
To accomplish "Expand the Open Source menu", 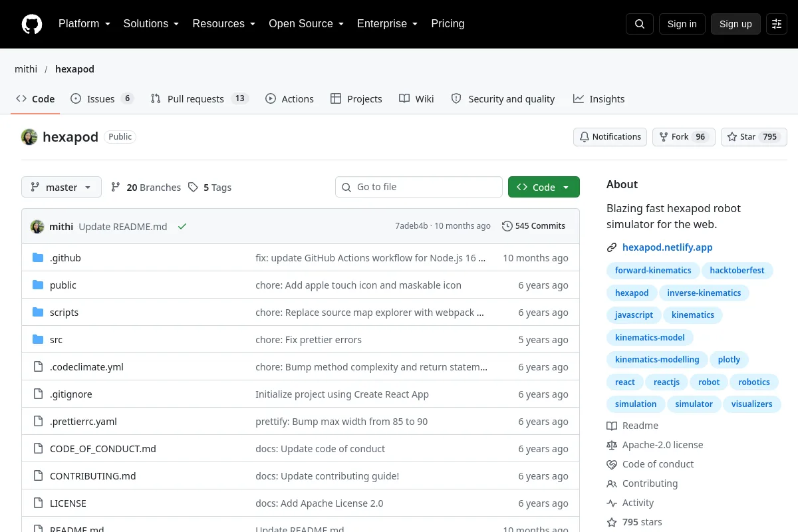I will pos(306,24).
